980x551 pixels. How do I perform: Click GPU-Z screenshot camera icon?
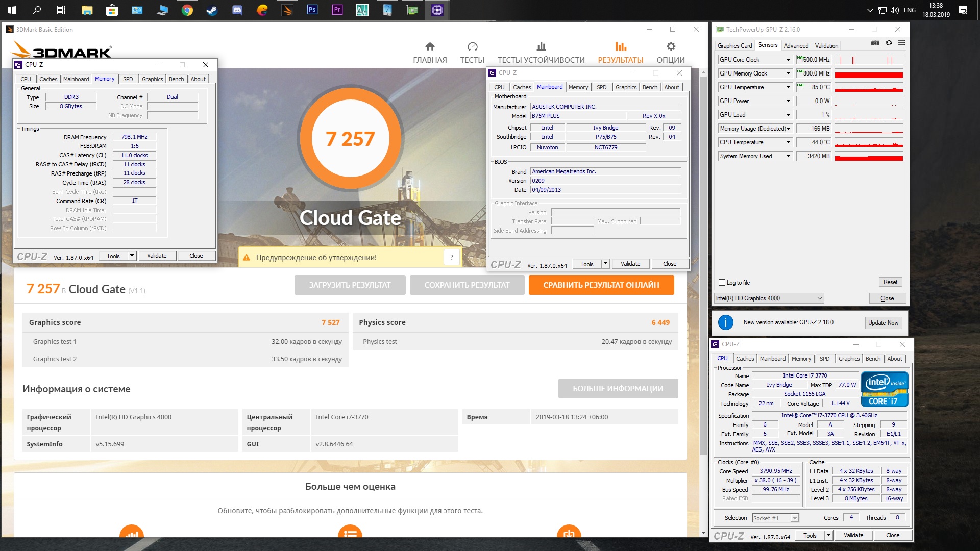point(875,43)
